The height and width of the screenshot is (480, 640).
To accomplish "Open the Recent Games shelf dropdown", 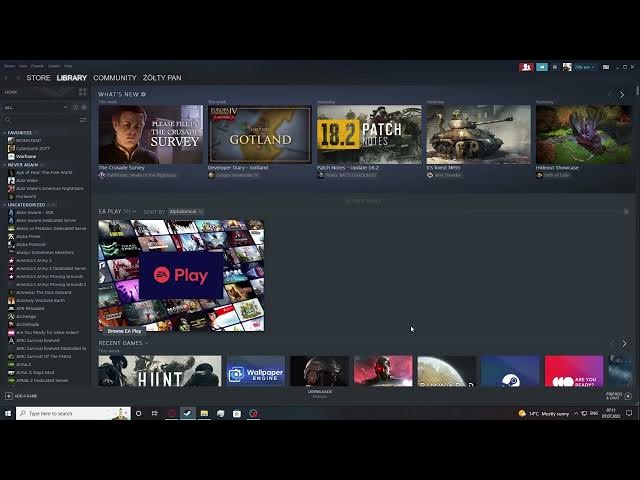I will [x=123, y=343].
